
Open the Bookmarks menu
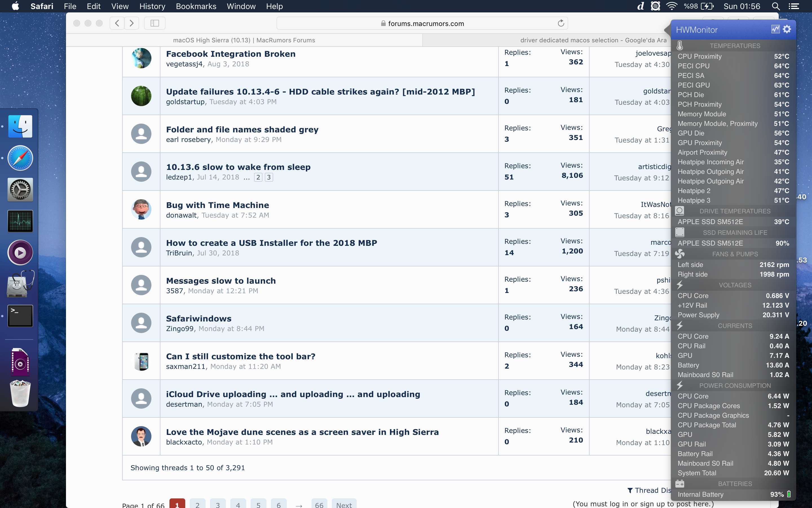coord(196,6)
